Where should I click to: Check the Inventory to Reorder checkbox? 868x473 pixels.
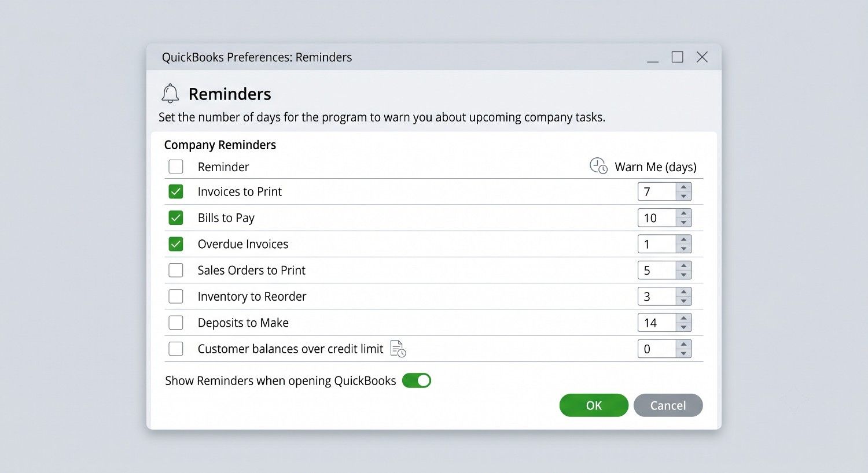176,296
